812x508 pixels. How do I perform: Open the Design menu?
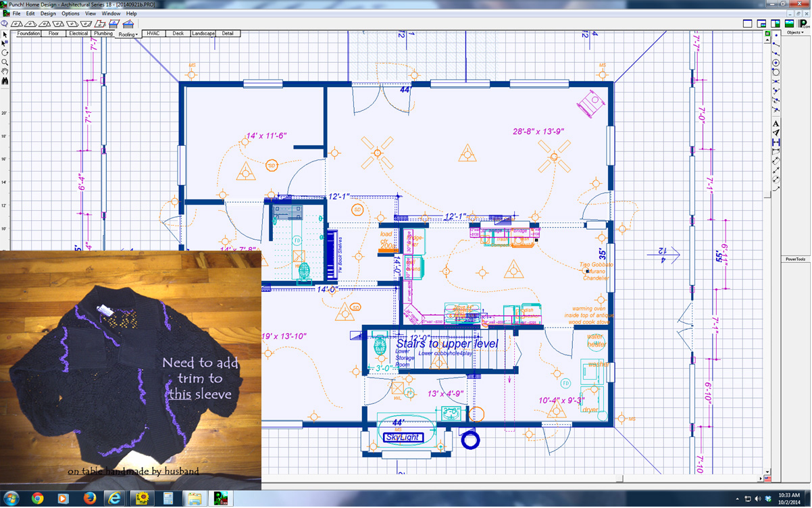48,14
